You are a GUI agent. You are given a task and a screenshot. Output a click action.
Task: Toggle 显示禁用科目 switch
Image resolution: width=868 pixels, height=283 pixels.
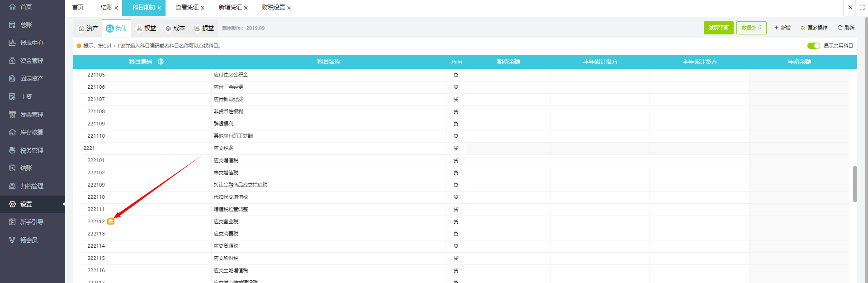point(813,46)
